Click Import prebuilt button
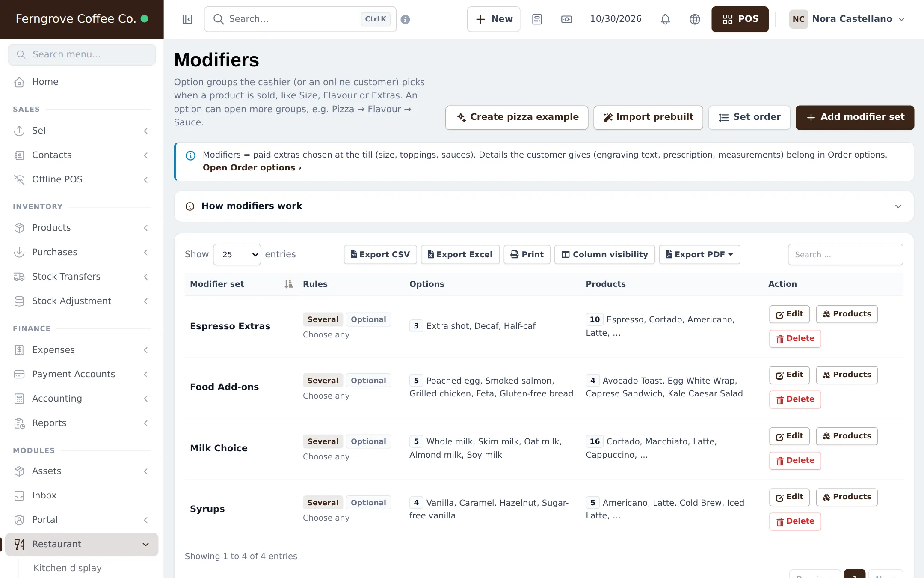Image resolution: width=924 pixels, height=578 pixels. coord(648,117)
